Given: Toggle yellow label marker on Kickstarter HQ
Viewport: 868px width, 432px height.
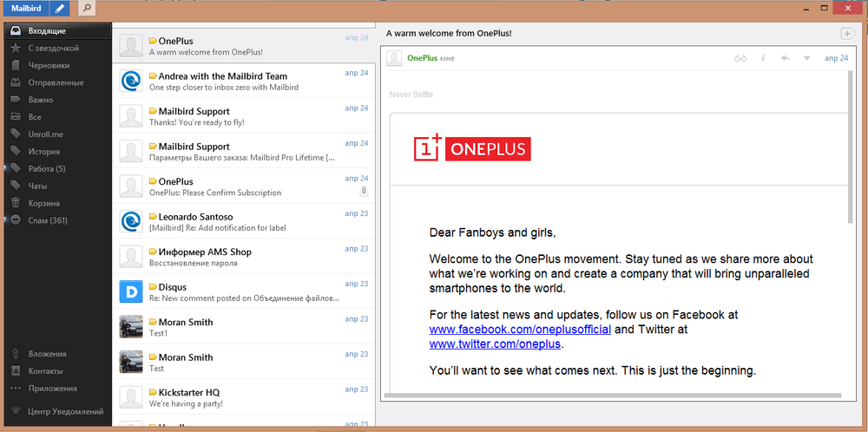Looking at the screenshot, I should click(x=154, y=392).
